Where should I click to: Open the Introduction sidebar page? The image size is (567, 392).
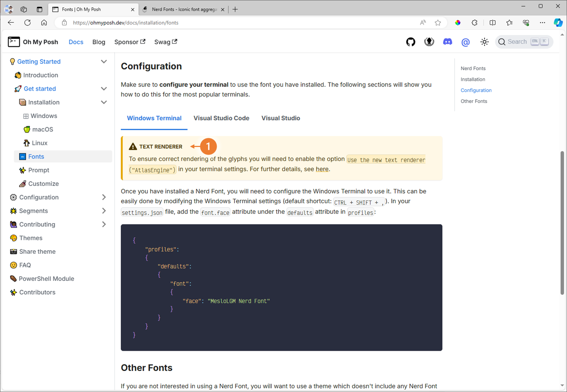coord(63,75)
